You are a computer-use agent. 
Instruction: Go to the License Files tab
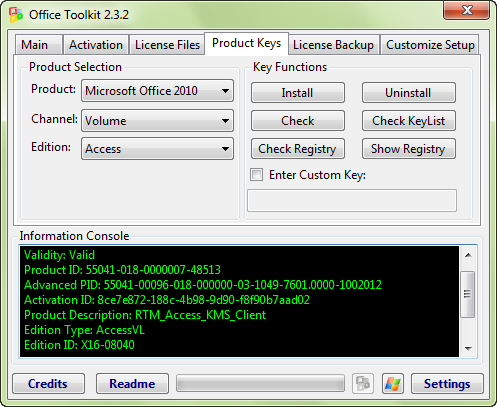[167, 45]
